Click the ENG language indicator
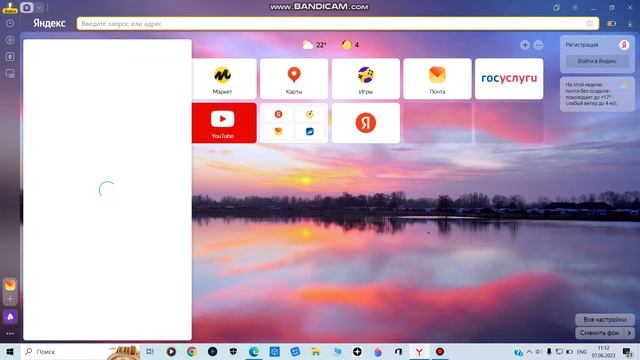 pos(582,351)
